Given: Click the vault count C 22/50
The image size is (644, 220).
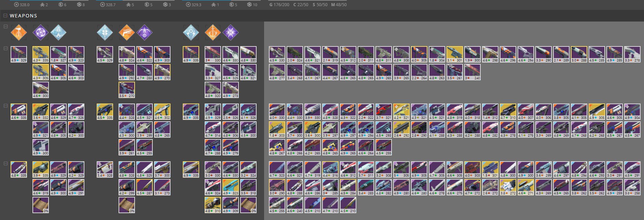Looking at the screenshot, I should [301, 5].
